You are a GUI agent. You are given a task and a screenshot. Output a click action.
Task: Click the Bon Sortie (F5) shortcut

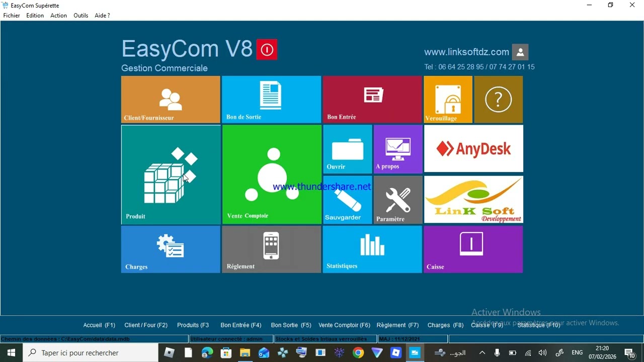pos(291,325)
